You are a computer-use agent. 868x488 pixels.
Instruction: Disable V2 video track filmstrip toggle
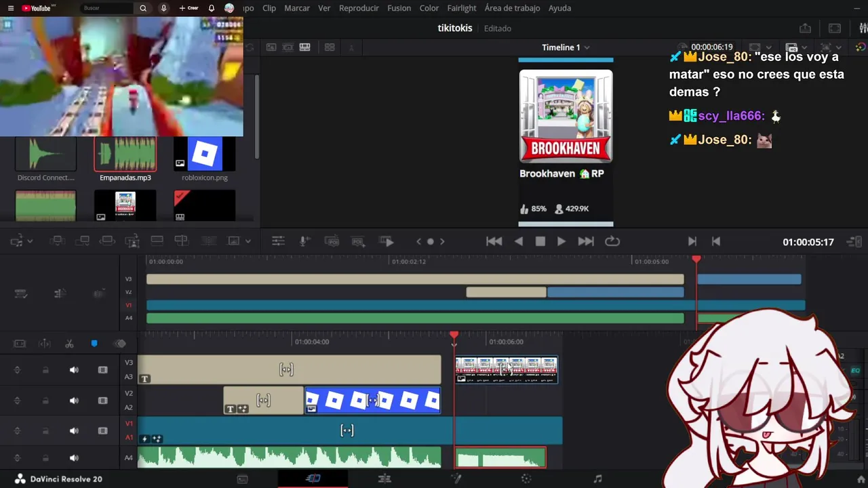[103, 401]
